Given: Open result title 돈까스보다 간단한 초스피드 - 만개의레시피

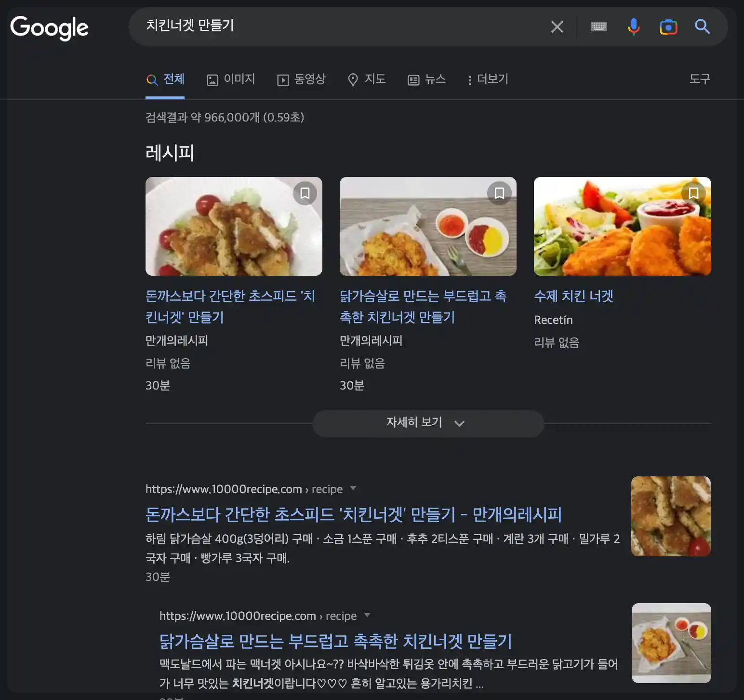Looking at the screenshot, I should pyautogui.click(x=354, y=515).
